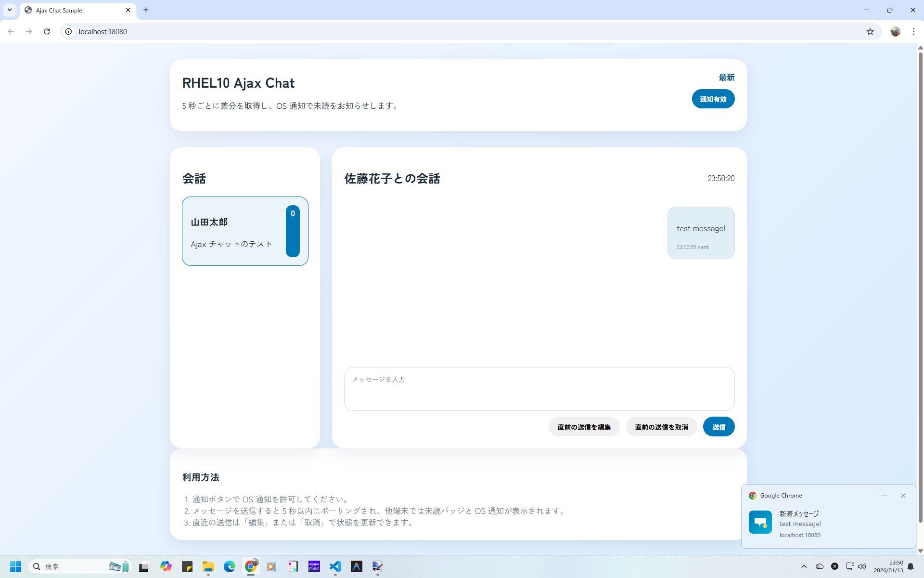The width and height of the screenshot is (924, 578).
Task: Dismiss the new message notification toast
Action: pos(903,495)
